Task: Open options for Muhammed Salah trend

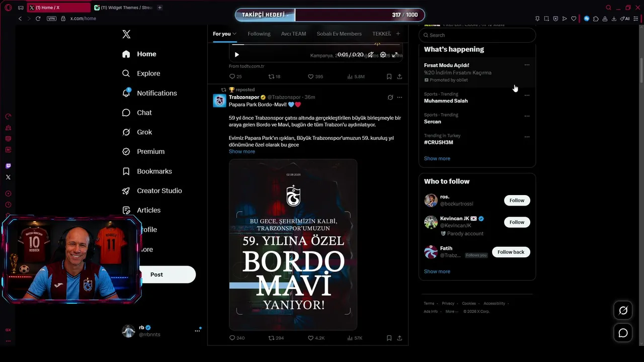Action: coord(527,96)
